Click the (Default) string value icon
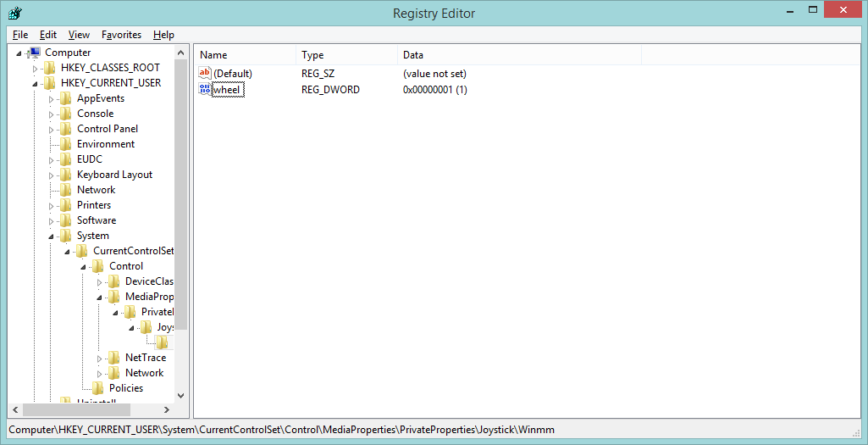The height and width of the screenshot is (445, 868). point(205,73)
